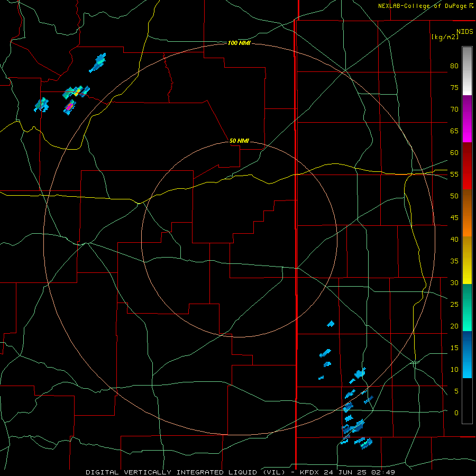Select the 10 value on the scale
The height and width of the screenshot is (476, 476).
[454, 370]
